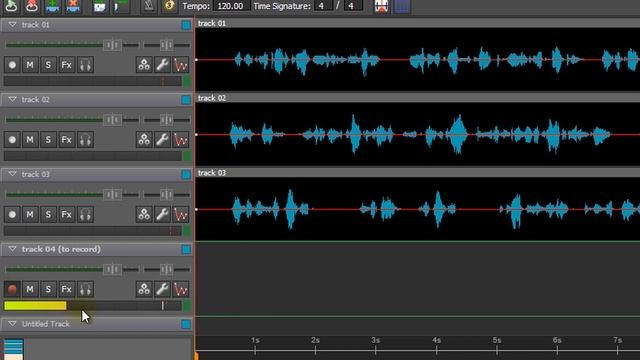This screenshot has width=640, height=360.
Task: Solo track 03 with the S button
Action: coord(49,215)
